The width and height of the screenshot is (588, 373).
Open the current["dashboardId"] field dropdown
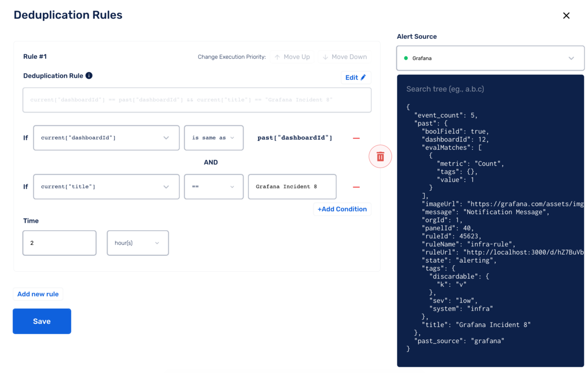pyautogui.click(x=106, y=138)
